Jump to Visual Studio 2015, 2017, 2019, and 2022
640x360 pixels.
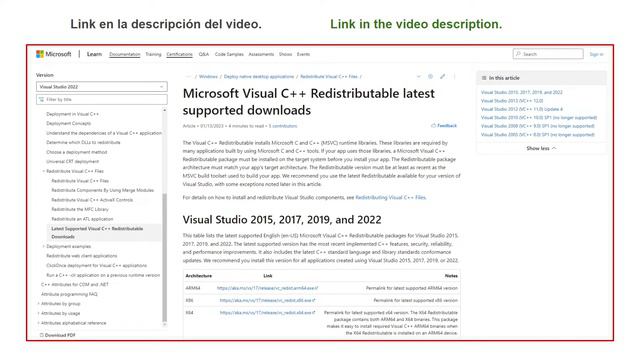pos(522,92)
